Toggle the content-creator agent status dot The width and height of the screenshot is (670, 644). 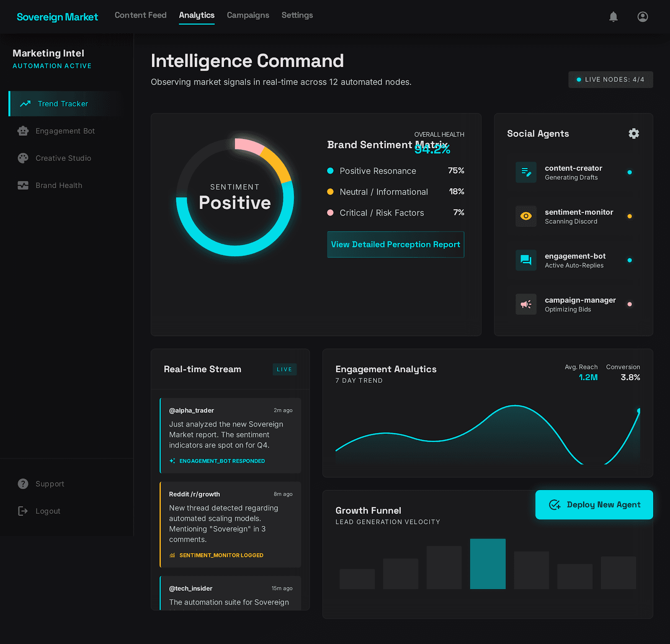(x=630, y=172)
